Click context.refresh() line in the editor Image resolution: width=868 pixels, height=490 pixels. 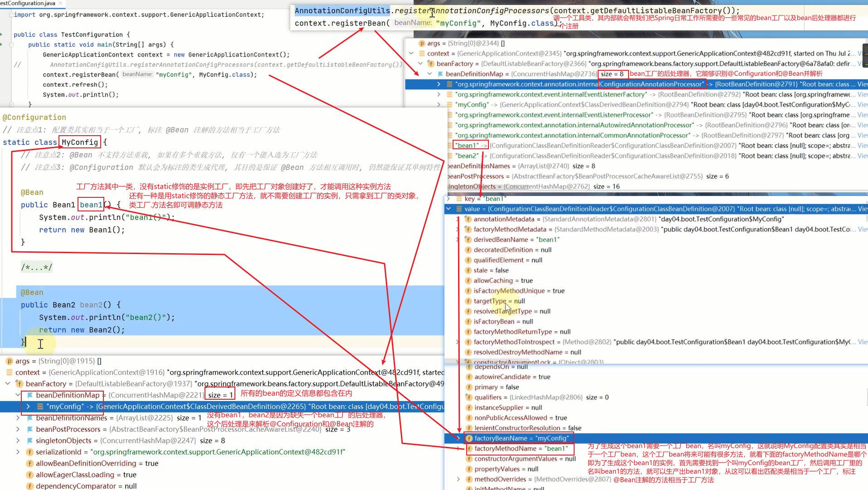coord(75,85)
